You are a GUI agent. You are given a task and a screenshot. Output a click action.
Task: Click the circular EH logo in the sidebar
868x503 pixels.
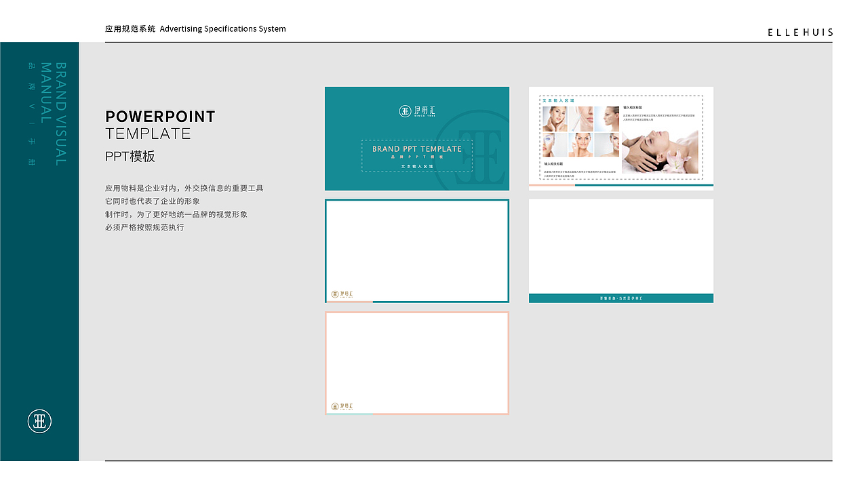(39, 421)
